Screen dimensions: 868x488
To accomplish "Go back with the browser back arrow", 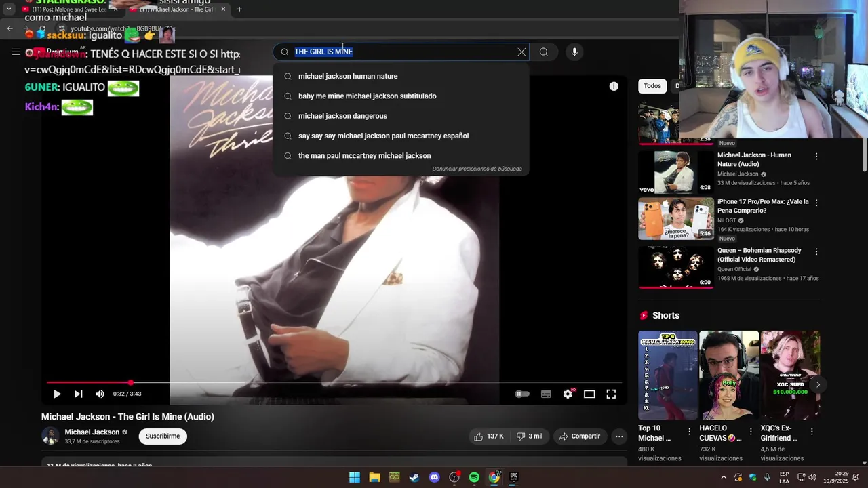I will pos(9,28).
